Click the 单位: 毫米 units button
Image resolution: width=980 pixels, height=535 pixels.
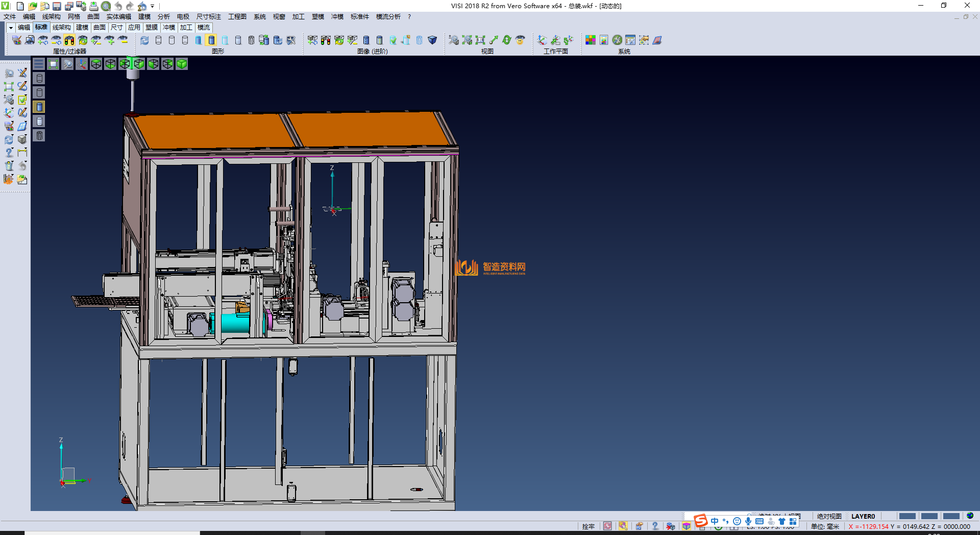[825, 526]
